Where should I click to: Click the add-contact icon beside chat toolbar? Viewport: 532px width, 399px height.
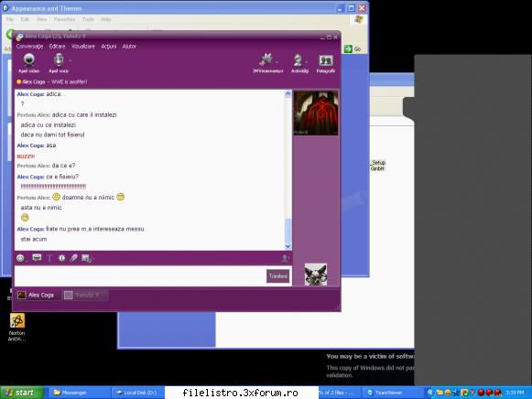[285, 259]
